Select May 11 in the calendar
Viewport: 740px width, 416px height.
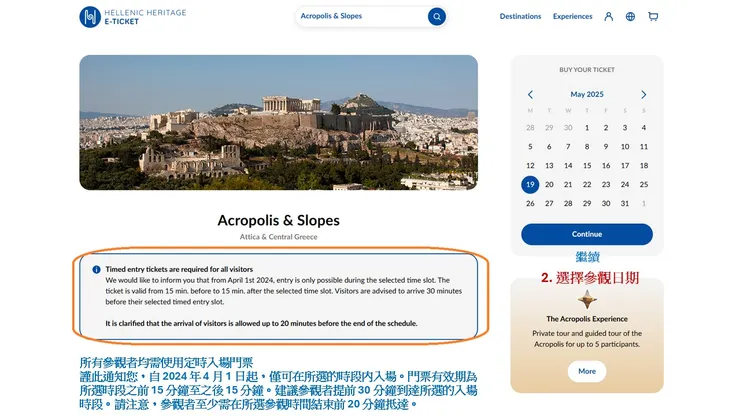(644, 147)
